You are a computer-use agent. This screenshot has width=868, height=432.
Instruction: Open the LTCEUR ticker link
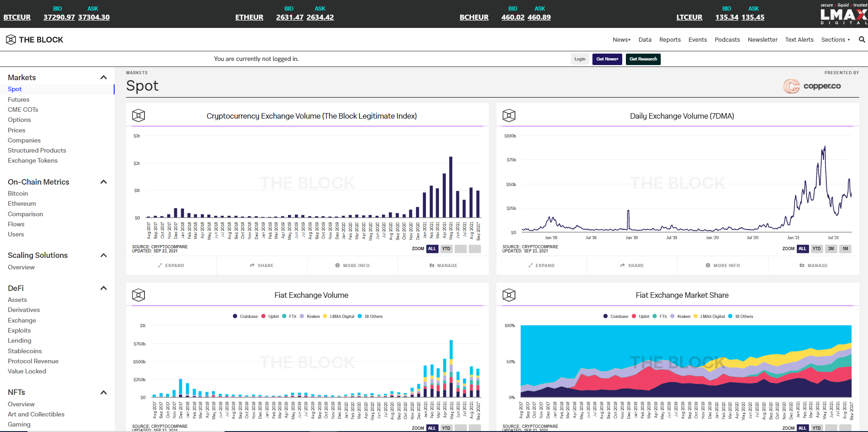pos(689,17)
